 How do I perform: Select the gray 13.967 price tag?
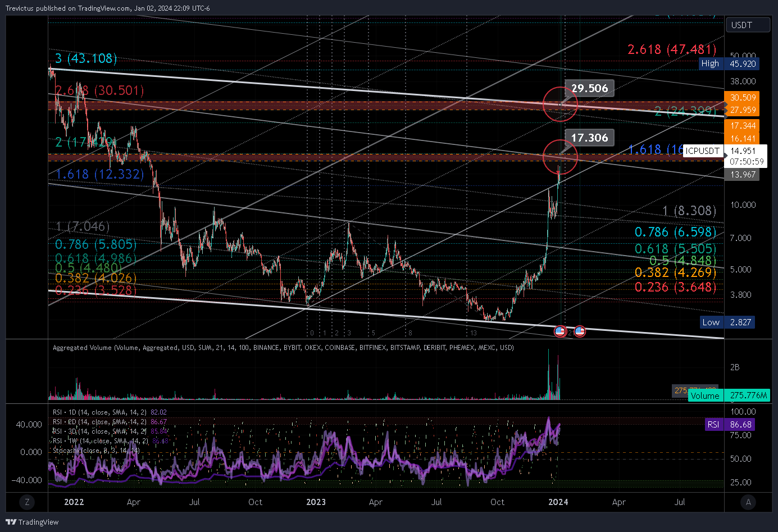coord(743,175)
